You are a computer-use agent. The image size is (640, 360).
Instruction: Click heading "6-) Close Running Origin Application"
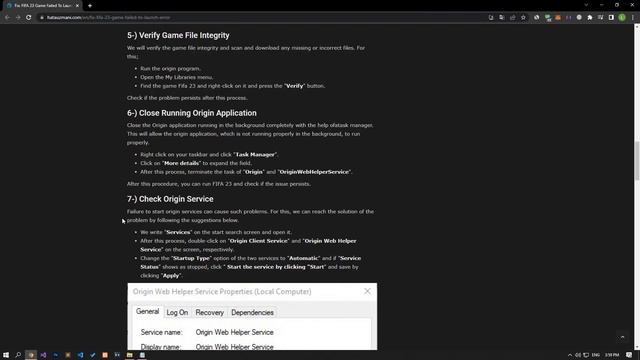[x=192, y=113]
